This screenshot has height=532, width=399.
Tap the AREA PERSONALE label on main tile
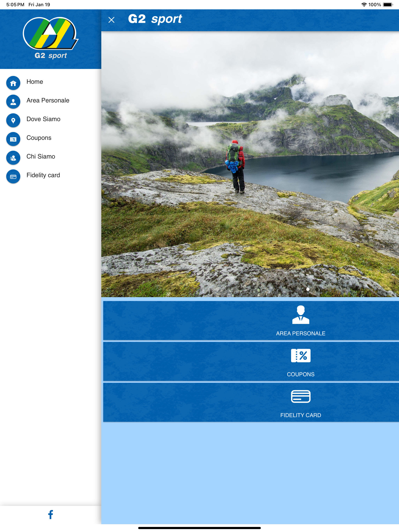coord(301,333)
